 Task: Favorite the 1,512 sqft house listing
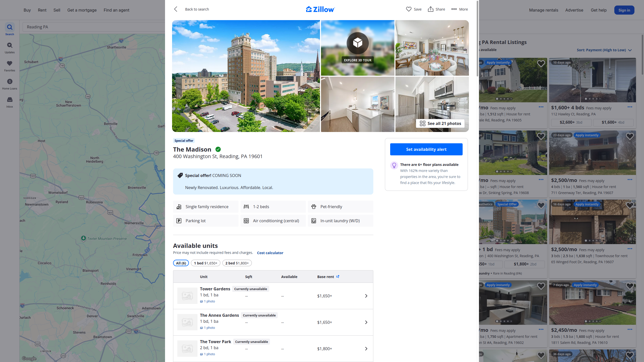541,64
